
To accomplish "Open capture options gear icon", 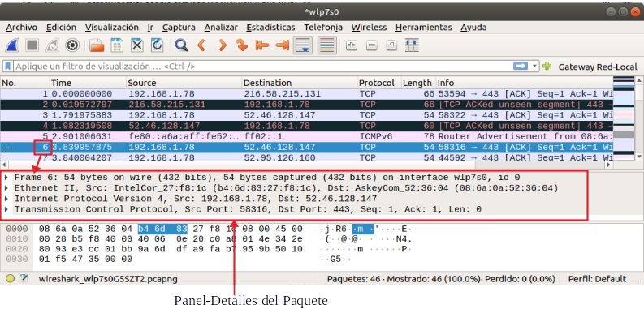I will (73, 45).
